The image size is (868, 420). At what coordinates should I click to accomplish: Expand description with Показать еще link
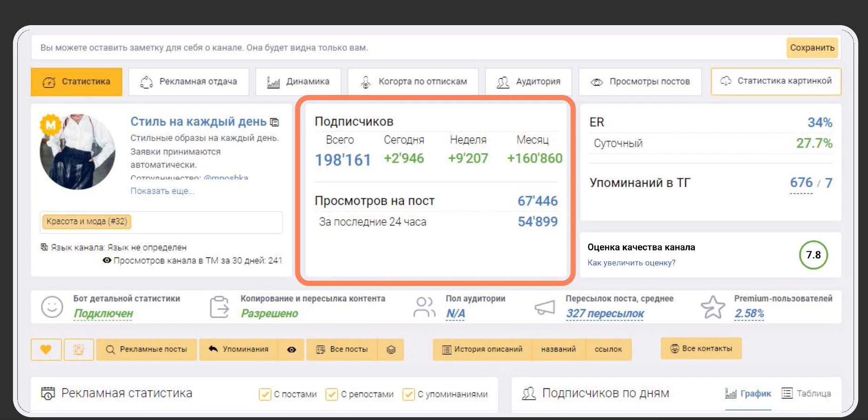(x=162, y=191)
